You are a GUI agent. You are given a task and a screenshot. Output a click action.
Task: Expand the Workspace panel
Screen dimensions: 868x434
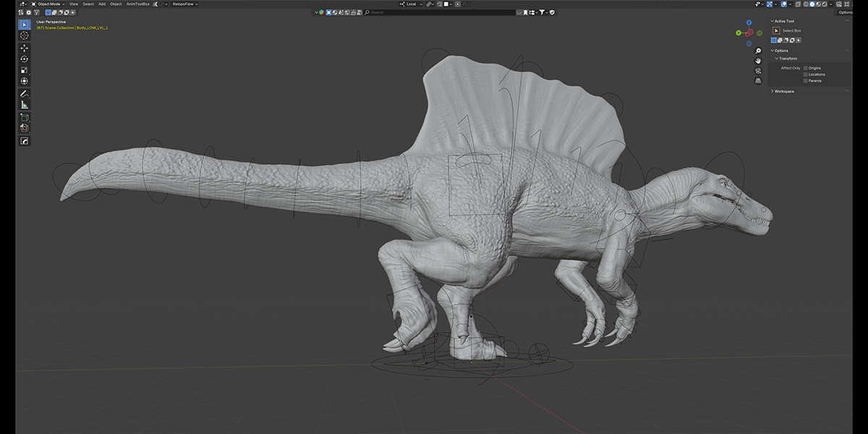pyautogui.click(x=784, y=91)
